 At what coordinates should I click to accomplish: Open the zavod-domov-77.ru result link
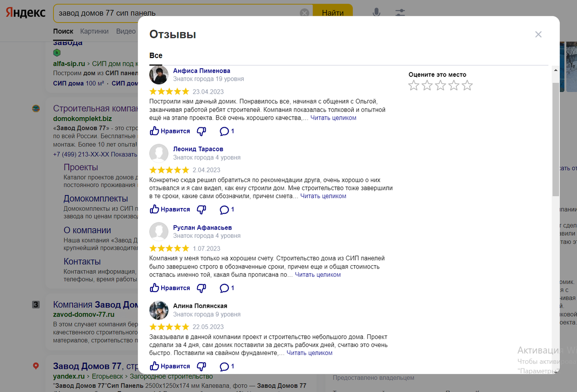pyautogui.click(x=84, y=315)
